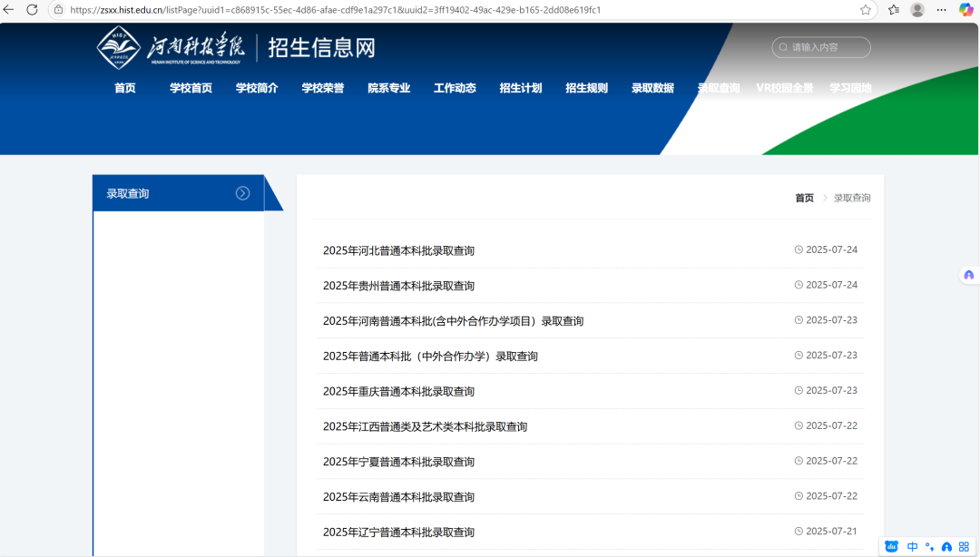Toggle punctuation width on the IME bar
The width and height of the screenshot is (980, 557).
coord(929,546)
